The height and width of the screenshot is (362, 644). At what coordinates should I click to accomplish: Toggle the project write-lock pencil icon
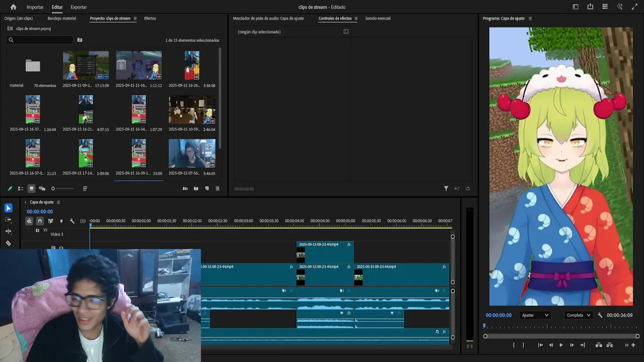tap(10, 189)
